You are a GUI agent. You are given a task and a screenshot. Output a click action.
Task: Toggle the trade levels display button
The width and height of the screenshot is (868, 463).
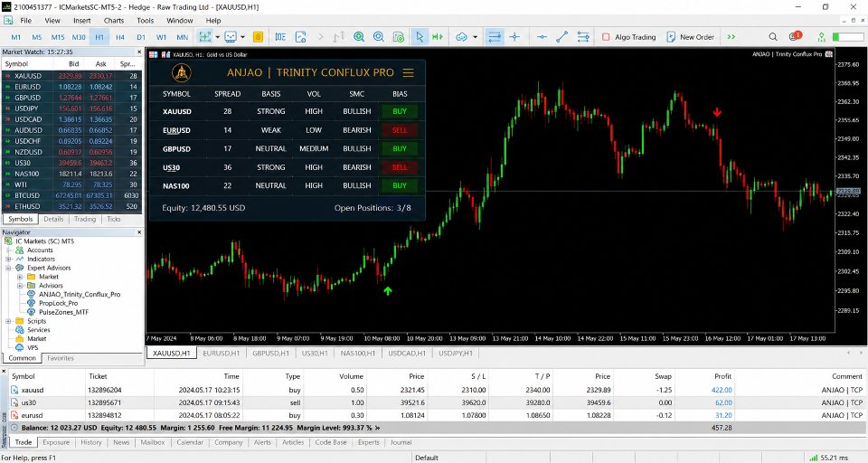click(495, 37)
